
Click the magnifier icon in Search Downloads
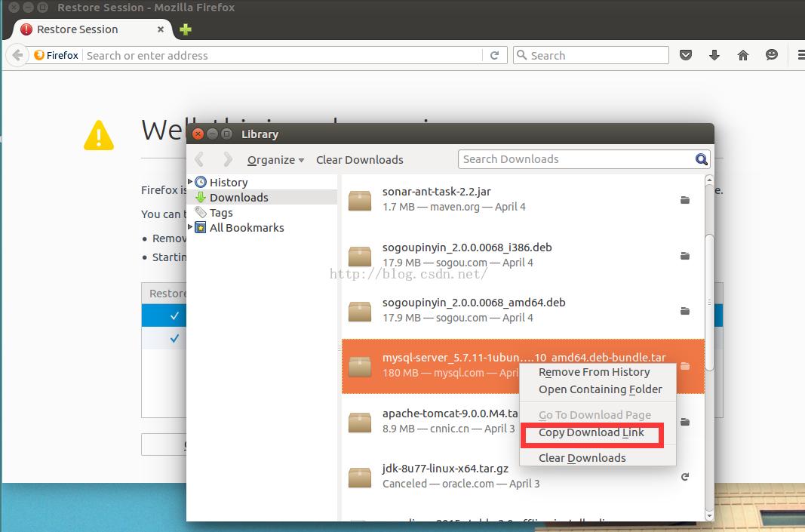[x=702, y=159]
